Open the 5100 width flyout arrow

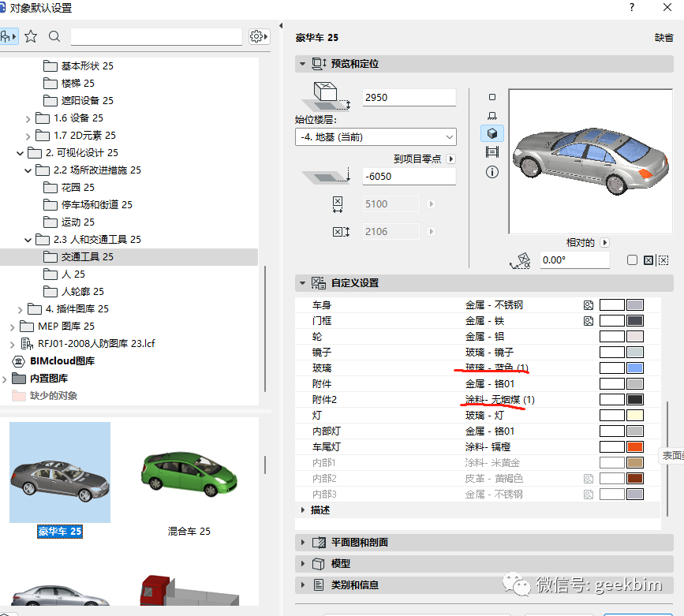[x=431, y=204]
